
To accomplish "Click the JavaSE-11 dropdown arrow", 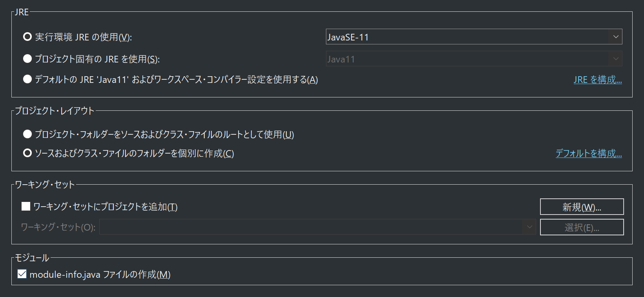I will pyautogui.click(x=615, y=36).
